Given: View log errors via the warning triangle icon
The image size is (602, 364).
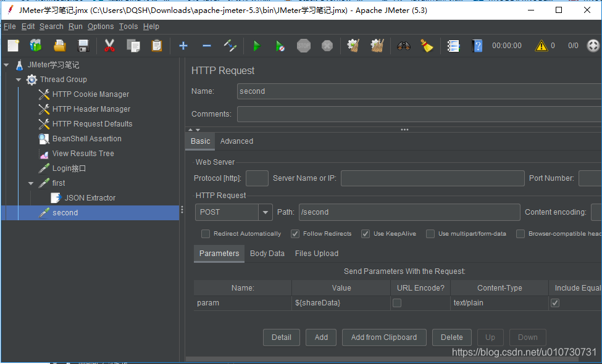Looking at the screenshot, I should (541, 46).
